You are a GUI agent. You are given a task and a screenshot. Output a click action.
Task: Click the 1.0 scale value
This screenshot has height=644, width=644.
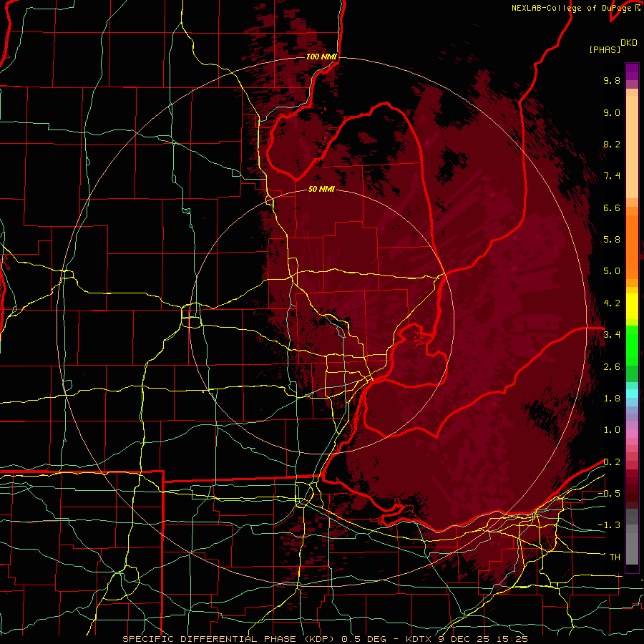[612, 430]
